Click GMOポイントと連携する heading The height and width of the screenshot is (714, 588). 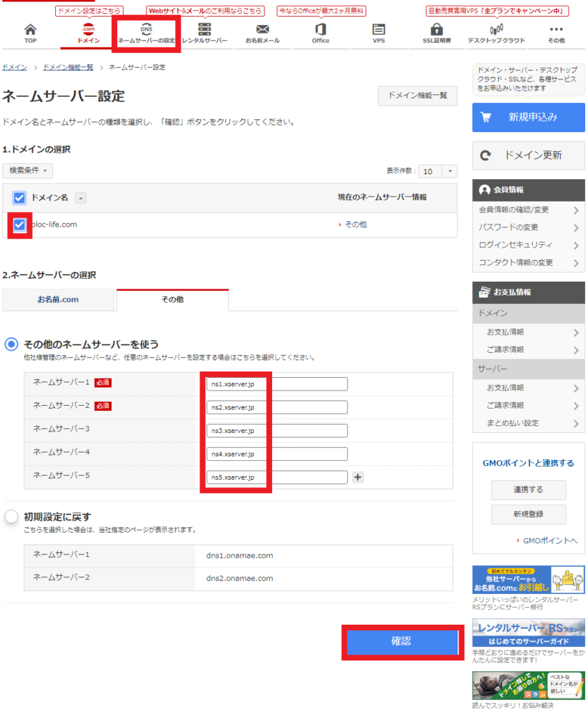528,463
